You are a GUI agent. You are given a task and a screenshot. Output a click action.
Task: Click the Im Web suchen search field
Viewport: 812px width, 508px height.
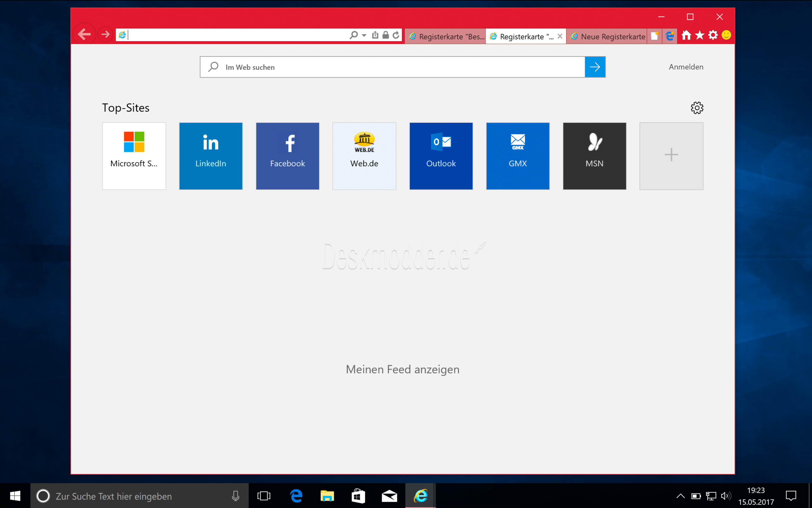point(392,67)
